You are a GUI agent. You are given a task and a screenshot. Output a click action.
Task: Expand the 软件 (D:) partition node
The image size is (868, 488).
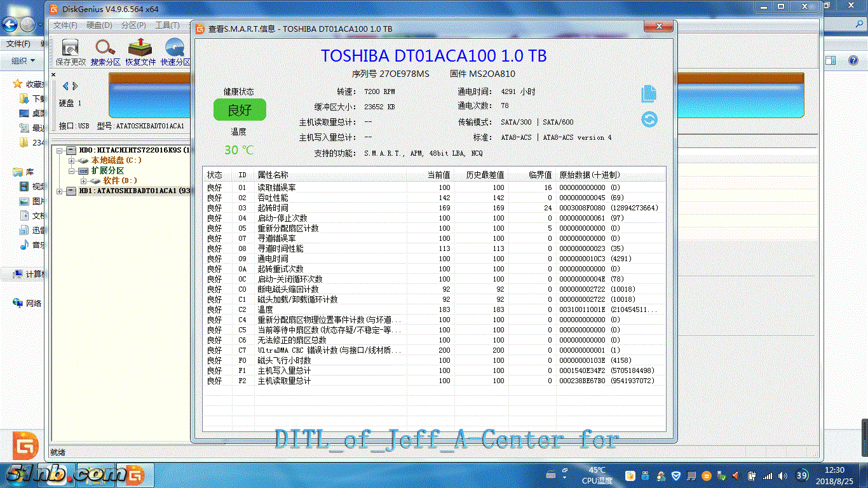coord(83,181)
